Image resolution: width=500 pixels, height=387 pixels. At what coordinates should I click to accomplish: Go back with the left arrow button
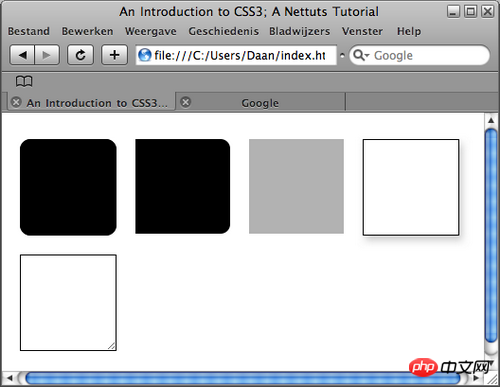22,55
